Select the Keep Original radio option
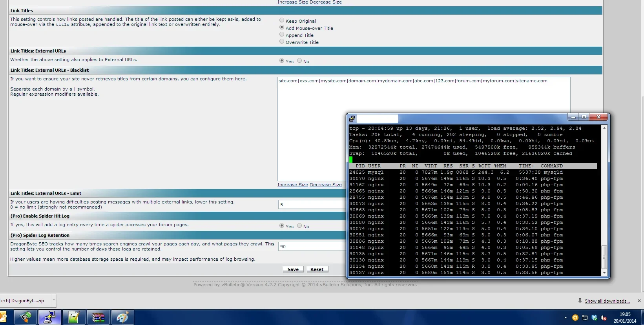Viewport: 644px width, 325px height. (x=282, y=20)
